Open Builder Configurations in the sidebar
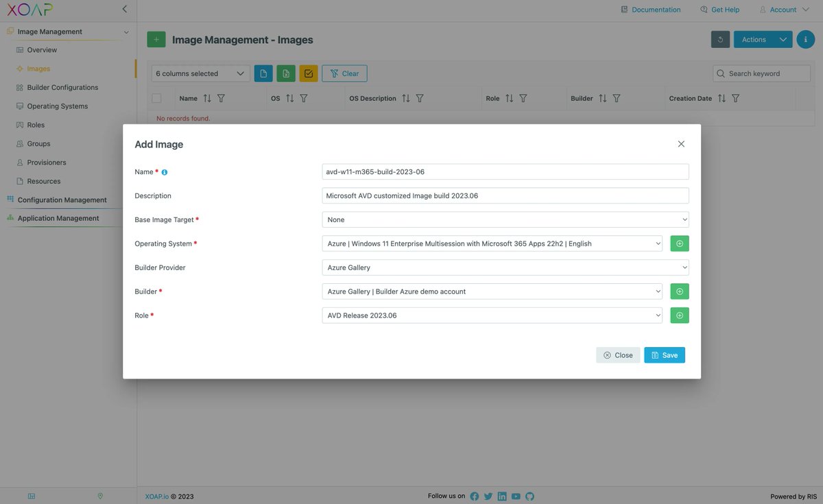This screenshot has width=823, height=504. [x=62, y=88]
